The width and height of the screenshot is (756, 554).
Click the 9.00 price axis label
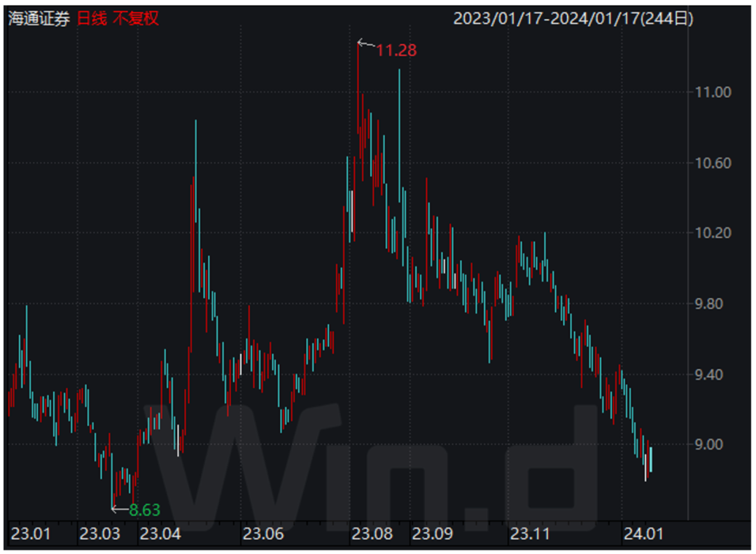point(708,445)
